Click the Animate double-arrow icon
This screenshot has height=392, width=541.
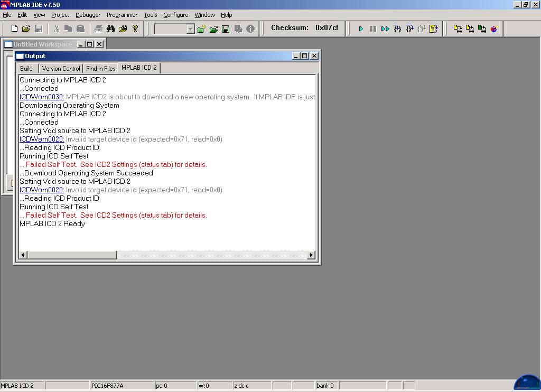tap(385, 29)
